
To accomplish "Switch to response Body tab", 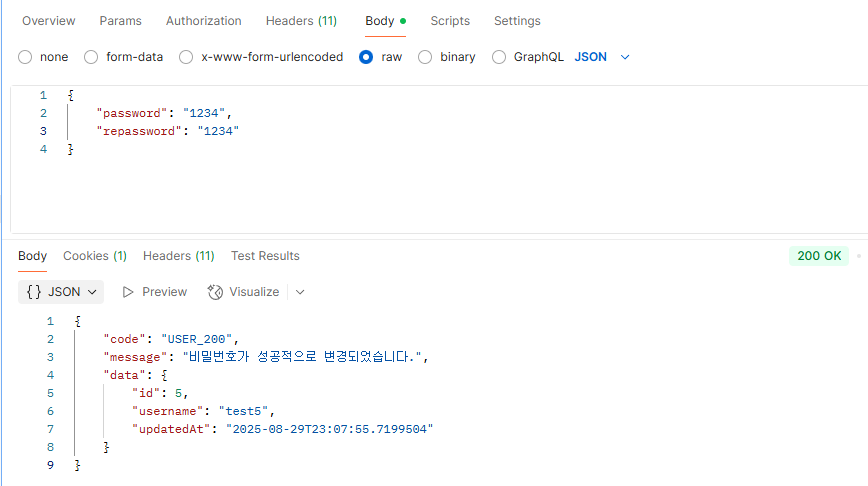I will 32,256.
